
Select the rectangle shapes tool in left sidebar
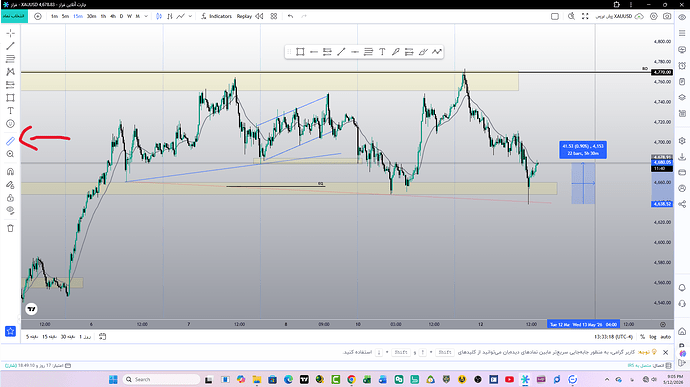pos(11,98)
